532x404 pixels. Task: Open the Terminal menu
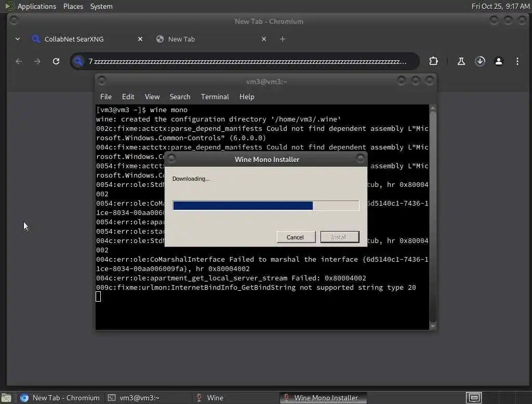tap(215, 97)
